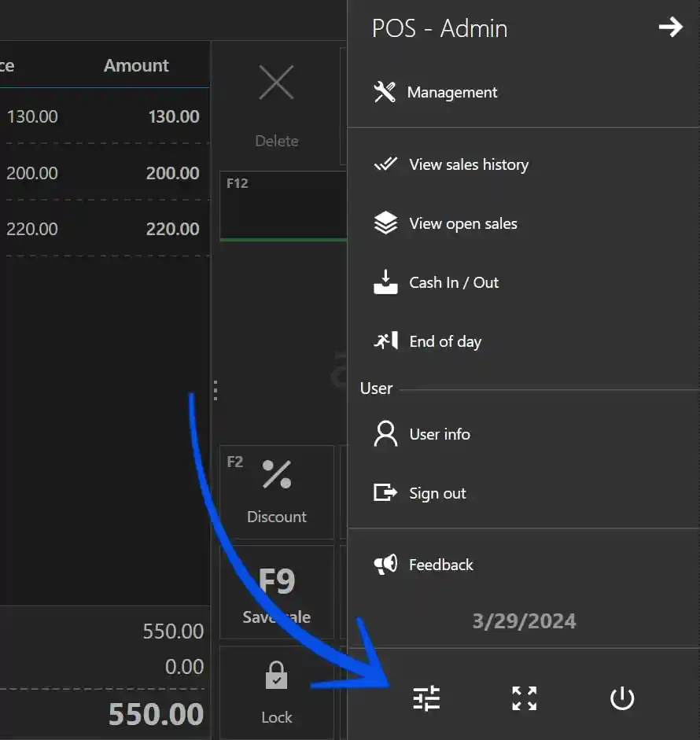Open the POS - Admin header
Image resolution: width=700 pixels, height=740 pixels.
pos(438,28)
